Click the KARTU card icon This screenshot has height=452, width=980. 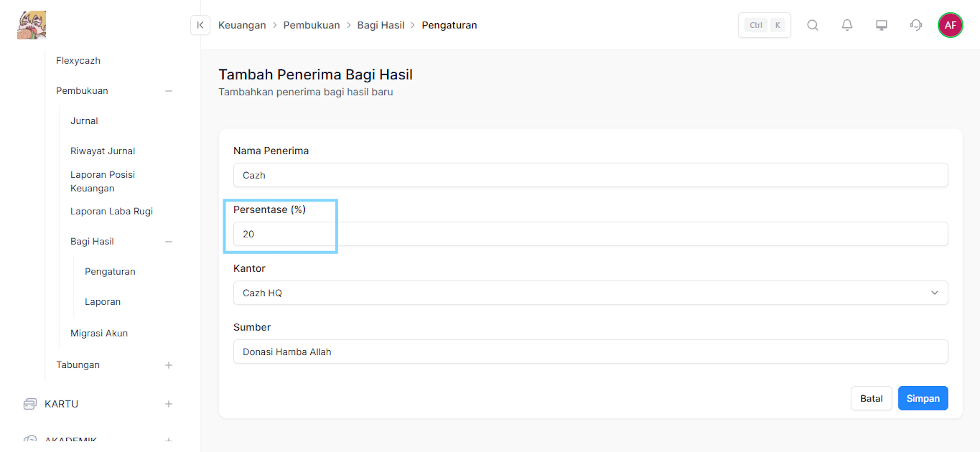point(30,404)
